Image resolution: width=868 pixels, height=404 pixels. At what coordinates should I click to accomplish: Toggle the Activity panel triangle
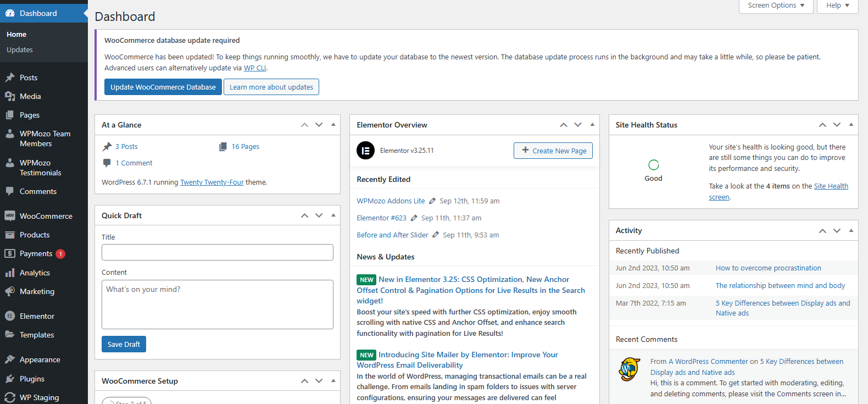coord(851,230)
